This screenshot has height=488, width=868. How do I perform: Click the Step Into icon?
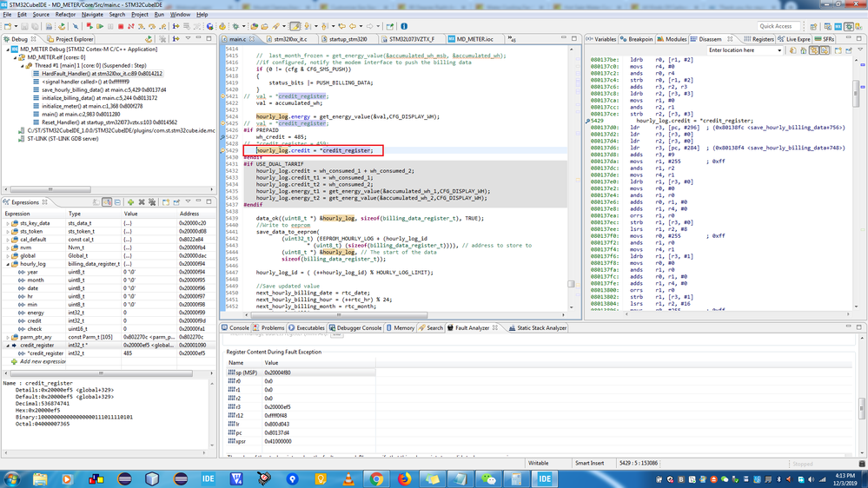tap(141, 26)
